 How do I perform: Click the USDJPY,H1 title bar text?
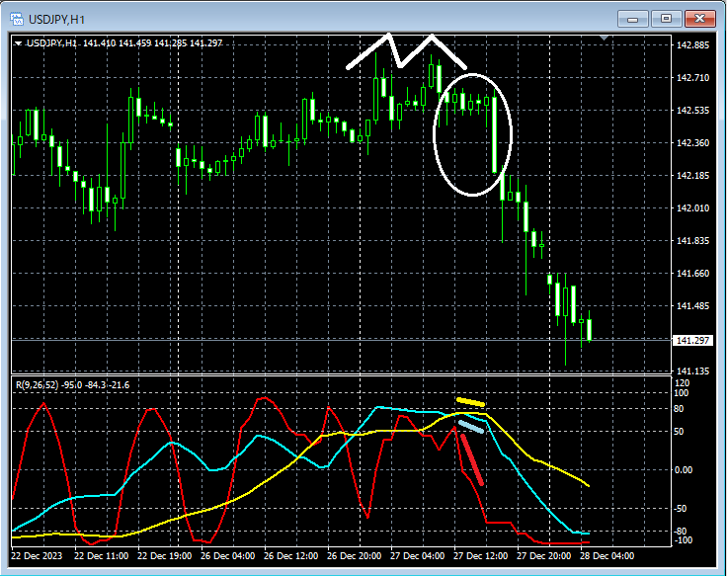click(56, 20)
